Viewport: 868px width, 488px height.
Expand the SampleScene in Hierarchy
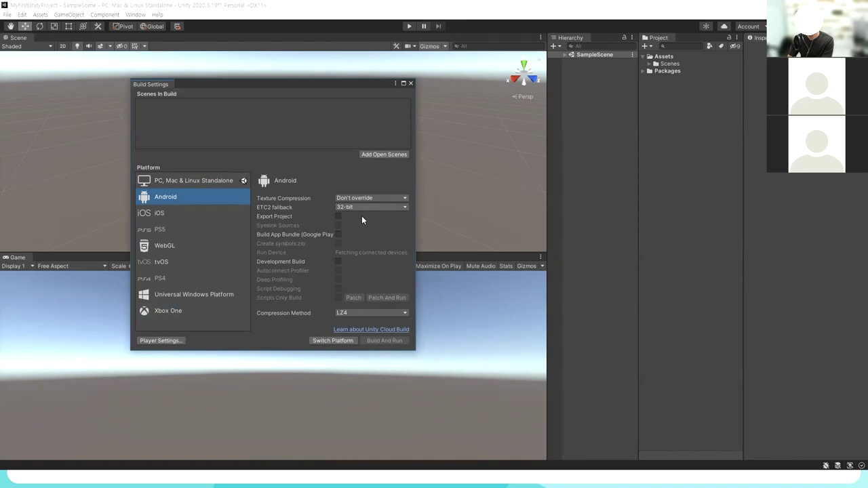564,55
